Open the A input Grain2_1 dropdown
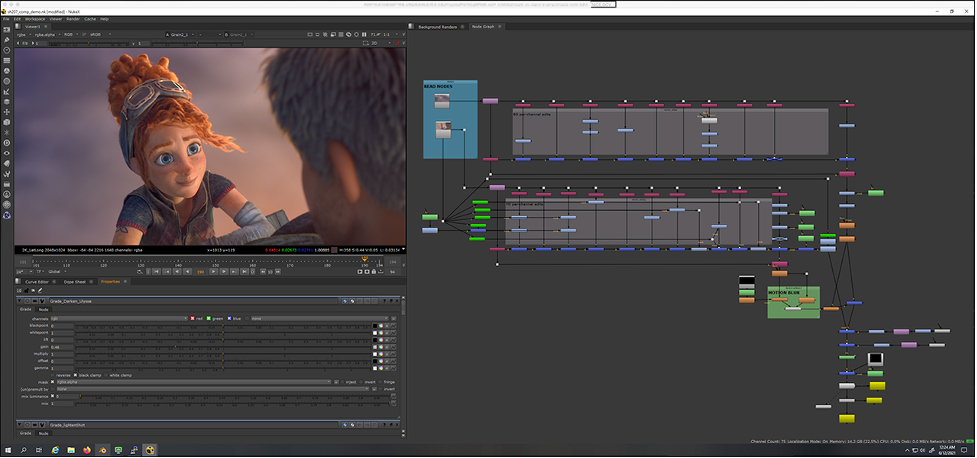This screenshot has height=458, width=977. [181, 34]
